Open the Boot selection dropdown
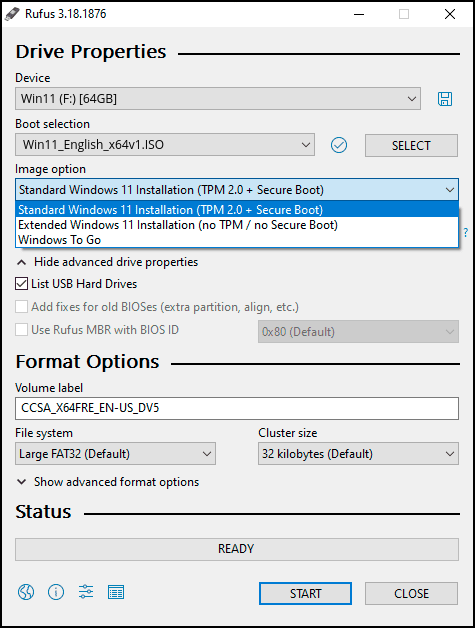Screen dimensions: 475x628 point(165,145)
